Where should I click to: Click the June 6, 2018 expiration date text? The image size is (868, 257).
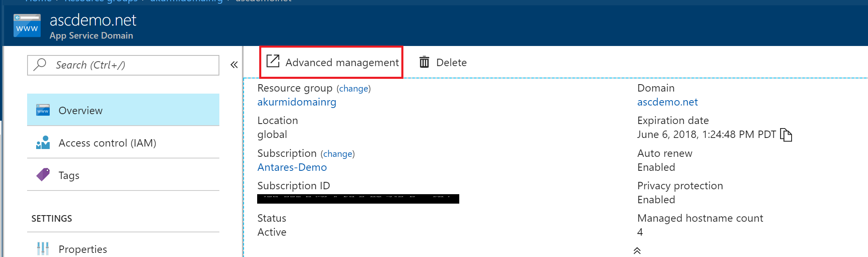(x=706, y=135)
